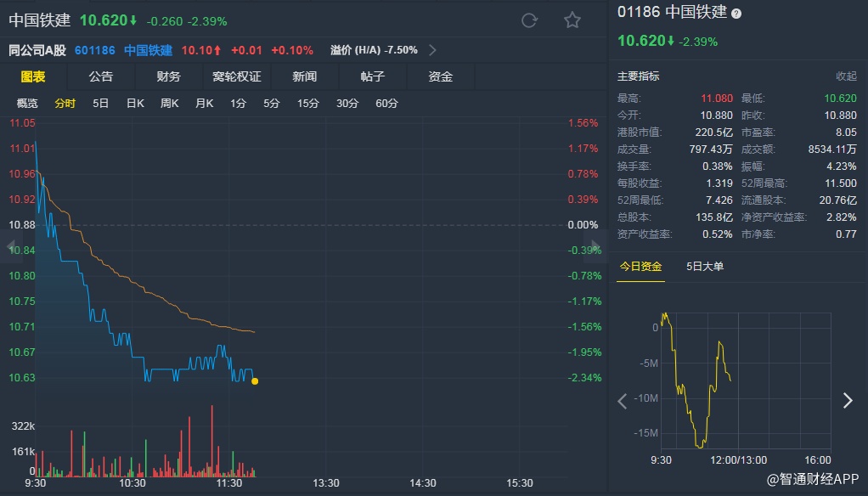This screenshot has height=496, width=868.
Task: Switch to the 5日大单 tab
Action: tap(705, 267)
